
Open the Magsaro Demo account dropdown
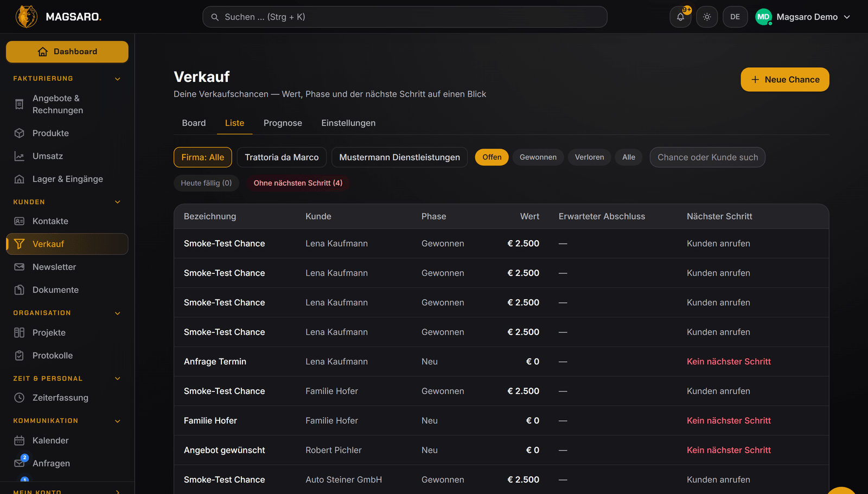803,17
